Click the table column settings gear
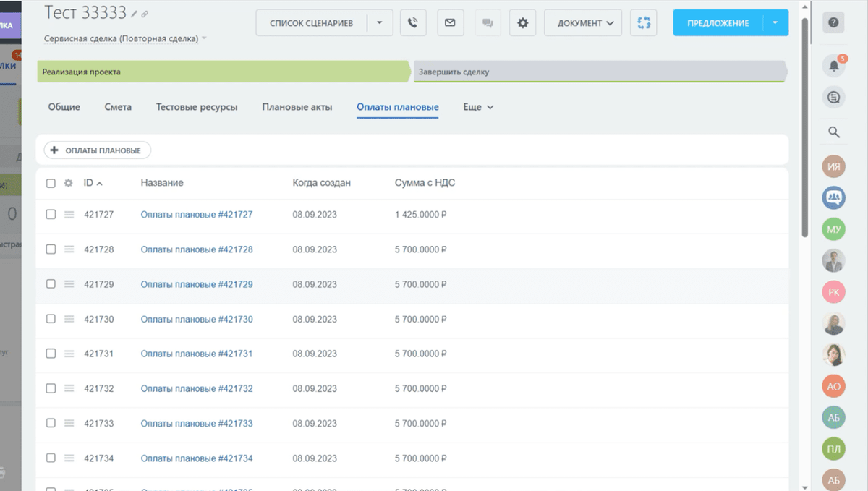Screen dimensions: 868x491 click(x=69, y=183)
